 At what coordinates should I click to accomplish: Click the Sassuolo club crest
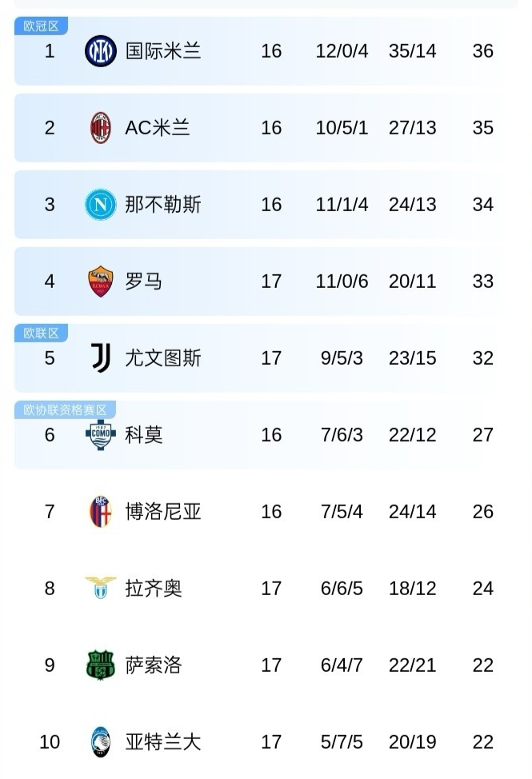coord(101,665)
